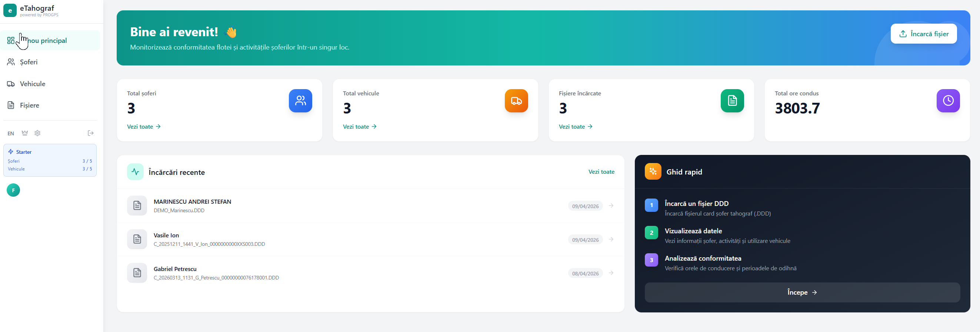Open the MARINESCU ANDREI STEFAN upload row
This screenshot has height=332, width=980.
[x=192, y=206]
